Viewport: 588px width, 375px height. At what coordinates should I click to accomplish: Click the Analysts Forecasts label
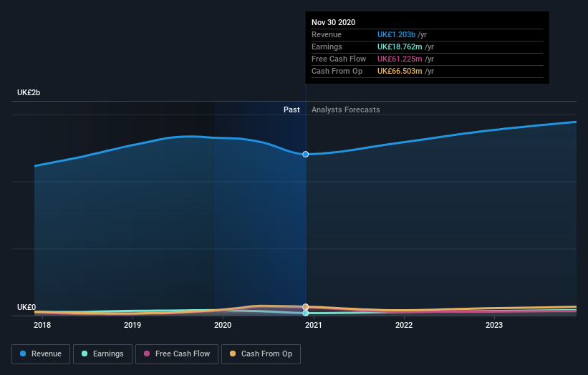[x=346, y=109]
